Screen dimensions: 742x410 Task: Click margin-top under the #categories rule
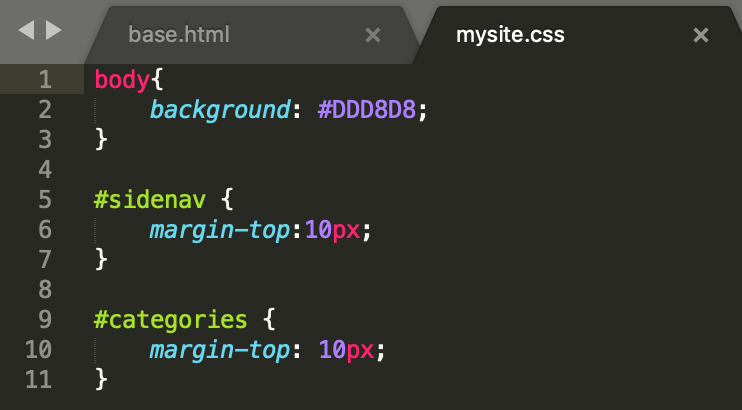point(219,350)
